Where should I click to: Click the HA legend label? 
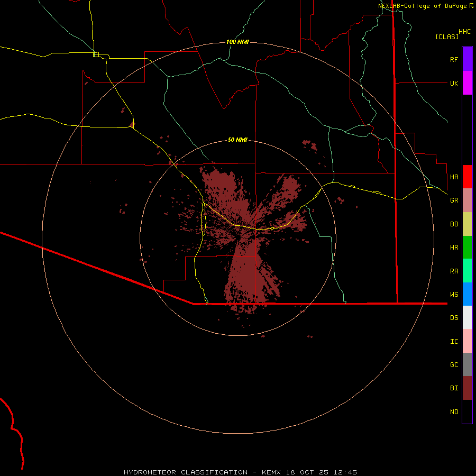[454, 177]
